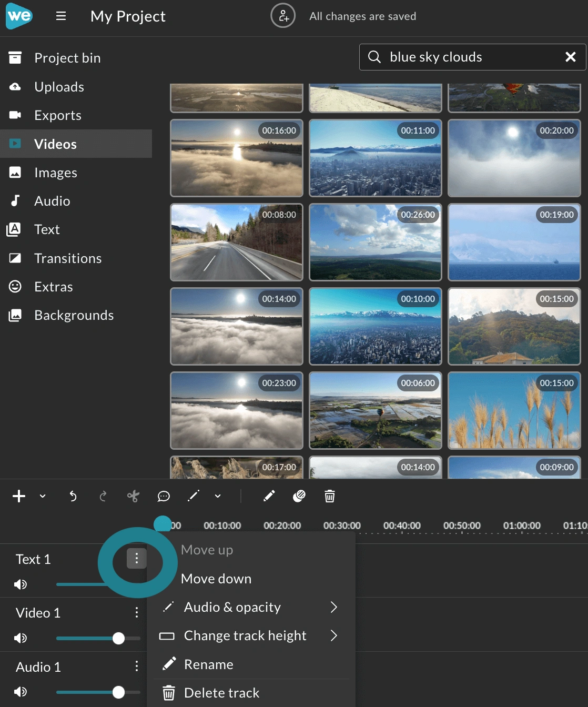The height and width of the screenshot is (707, 588).
Task: Open Exports section
Action: tap(76, 115)
